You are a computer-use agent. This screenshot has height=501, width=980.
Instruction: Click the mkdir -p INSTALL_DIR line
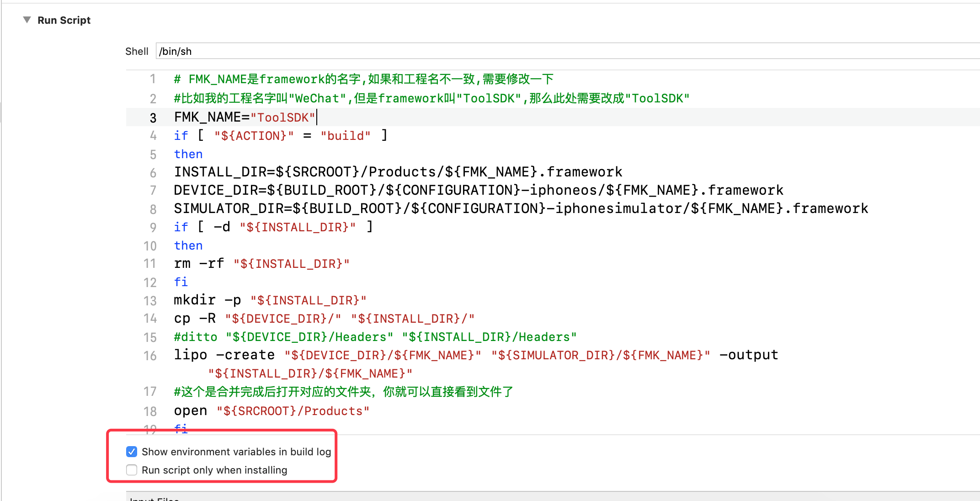pos(270,300)
